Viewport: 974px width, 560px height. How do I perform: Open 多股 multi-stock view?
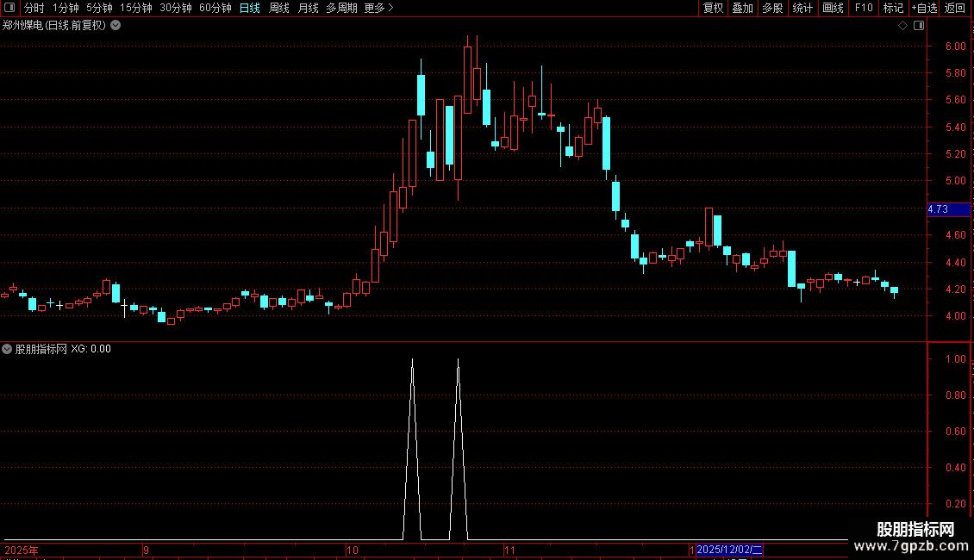[x=773, y=8]
